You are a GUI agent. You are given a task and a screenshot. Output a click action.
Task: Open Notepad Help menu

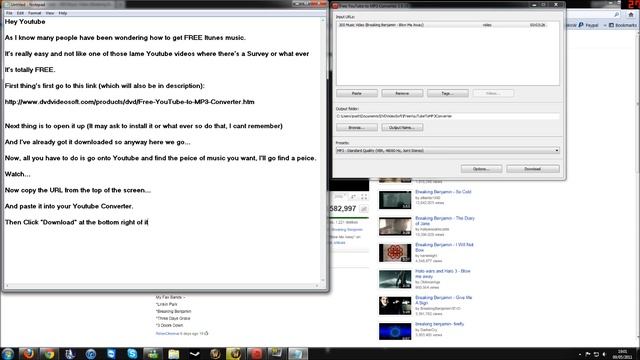(62, 13)
